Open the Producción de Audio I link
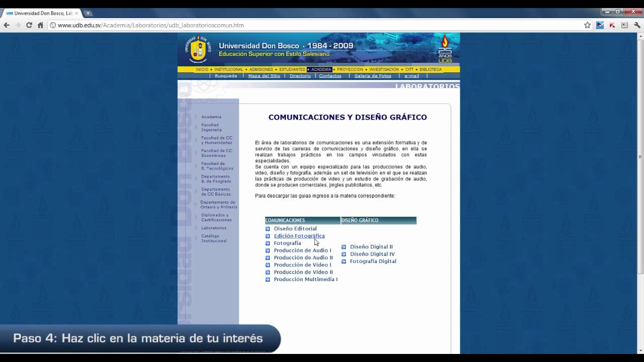Screen dimensions: 644x362 tap(302, 250)
